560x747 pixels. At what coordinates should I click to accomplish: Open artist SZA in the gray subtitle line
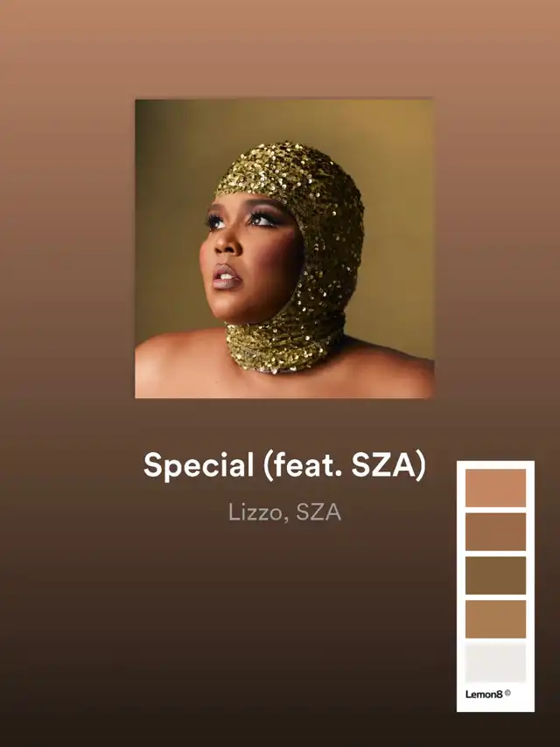pyautogui.click(x=318, y=512)
